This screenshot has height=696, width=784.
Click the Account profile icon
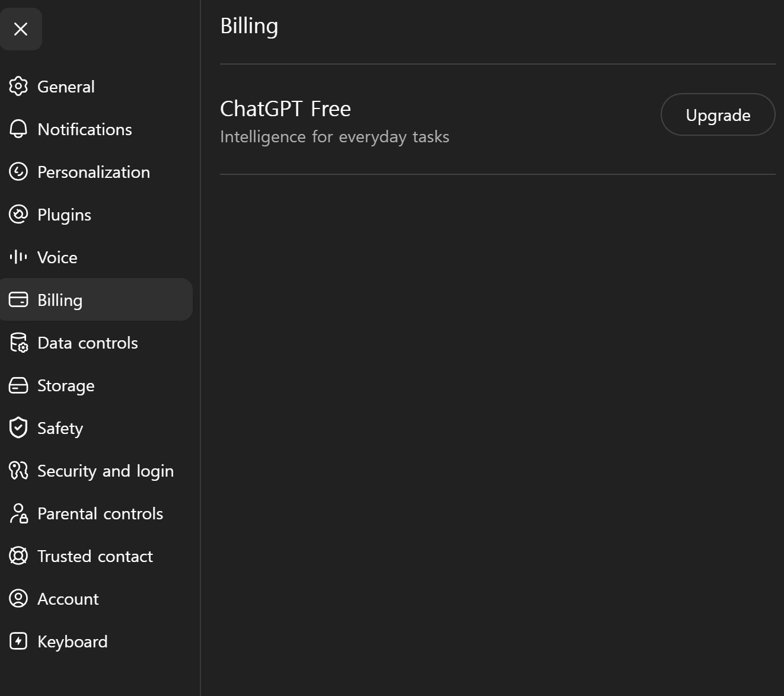18,599
